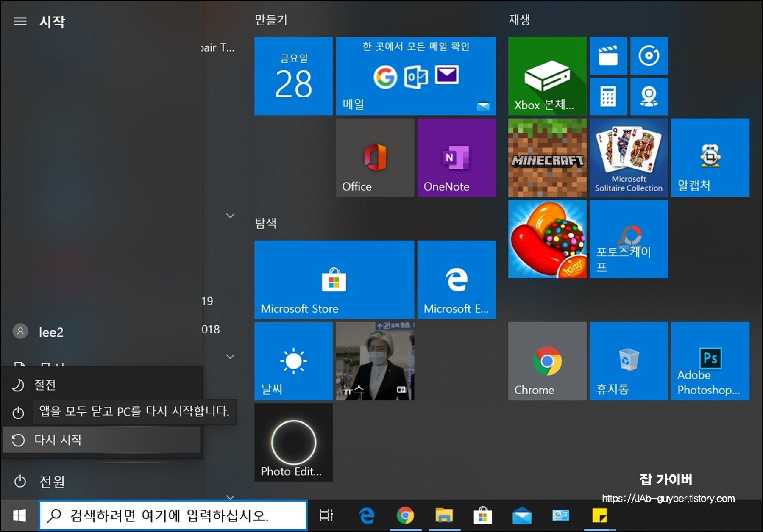Collapse the tile group with the chevron above 탐색
Screen dimensions: 763x532
[230, 216]
